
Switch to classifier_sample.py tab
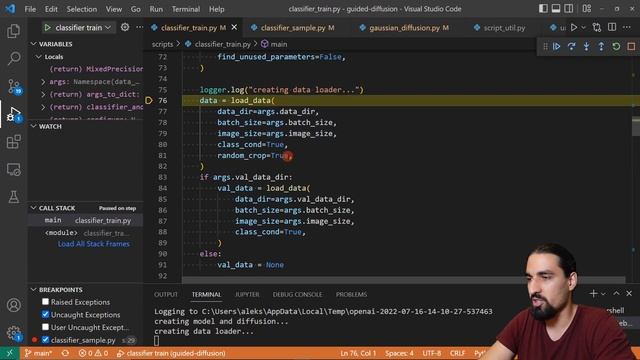[x=292, y=28]
